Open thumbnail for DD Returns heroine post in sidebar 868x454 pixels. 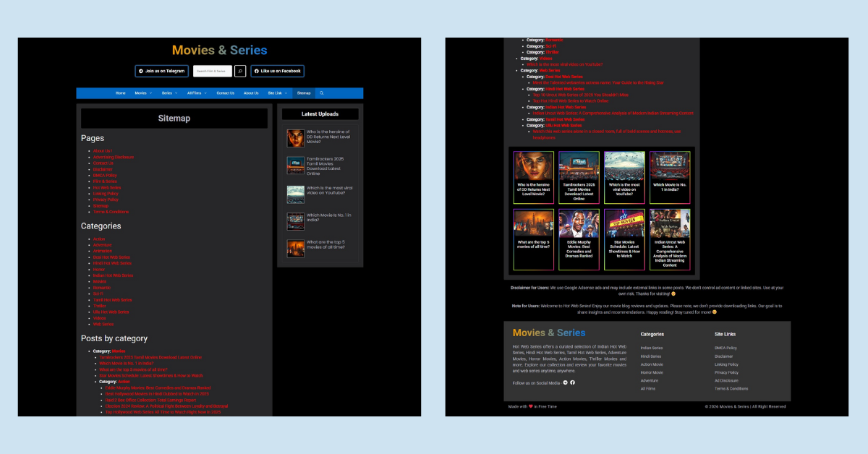tap(295, 138)
